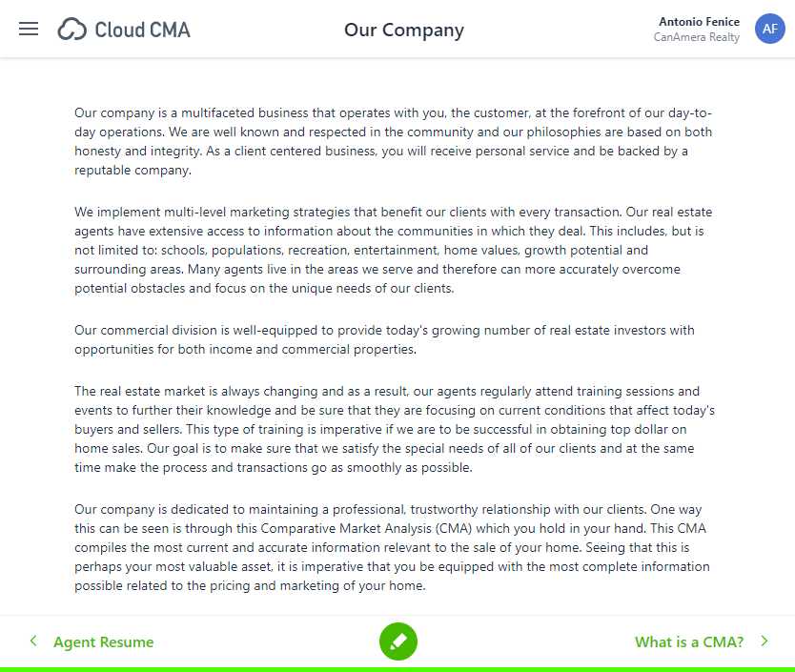795x672 pixels.
Task: Click the right chevron beside What is a CMA?
Action: click(764, 641)
